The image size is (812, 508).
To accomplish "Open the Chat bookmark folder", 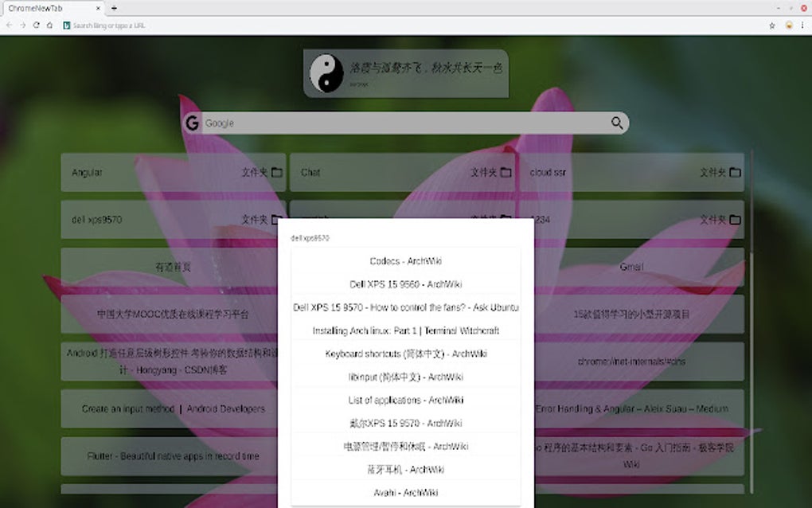I will point(402,173).
